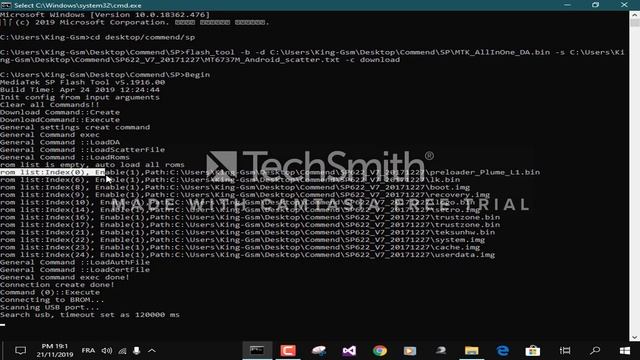Select the cmd.exe taskbar icon
Viewport: 640px width, 360px height.
tap(257, 351)
